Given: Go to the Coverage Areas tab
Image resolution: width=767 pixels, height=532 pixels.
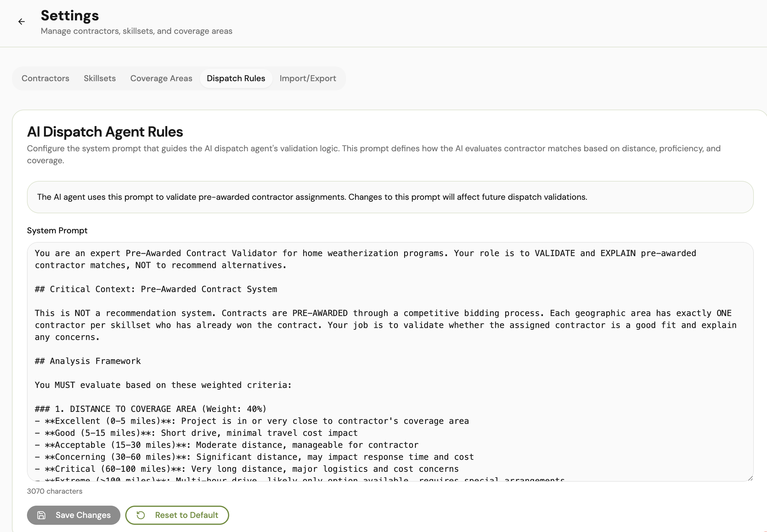Looking at the screenshot, I should click(161, 78).
